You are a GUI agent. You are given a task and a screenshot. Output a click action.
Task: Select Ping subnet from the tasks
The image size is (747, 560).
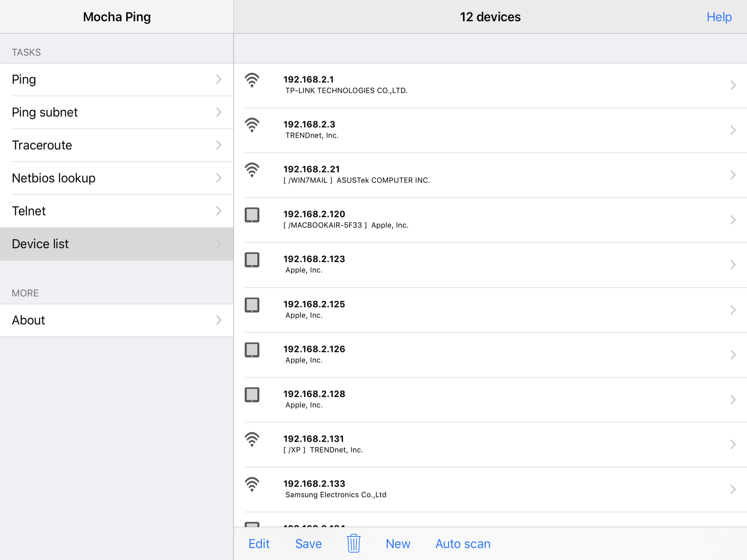[116, 112]
